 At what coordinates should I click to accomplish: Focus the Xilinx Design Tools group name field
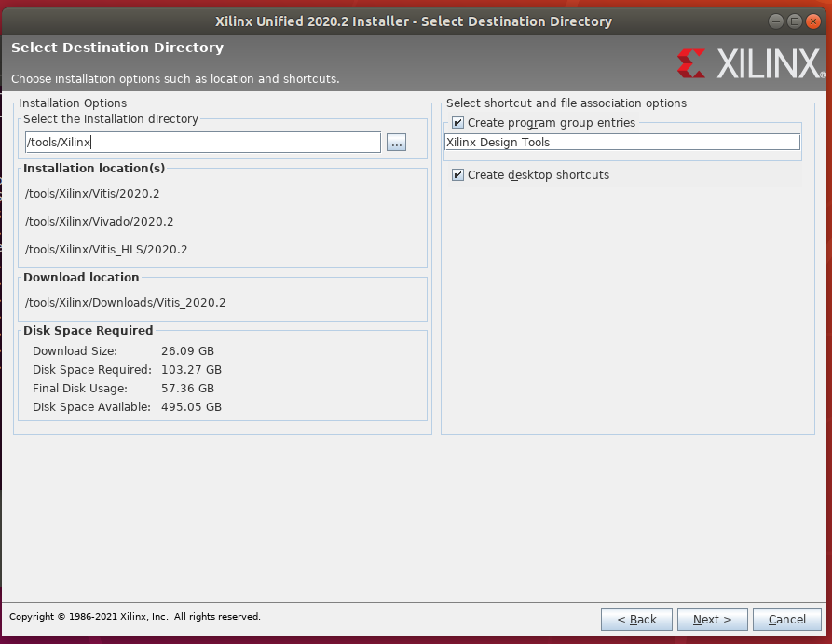click(621, 143)
